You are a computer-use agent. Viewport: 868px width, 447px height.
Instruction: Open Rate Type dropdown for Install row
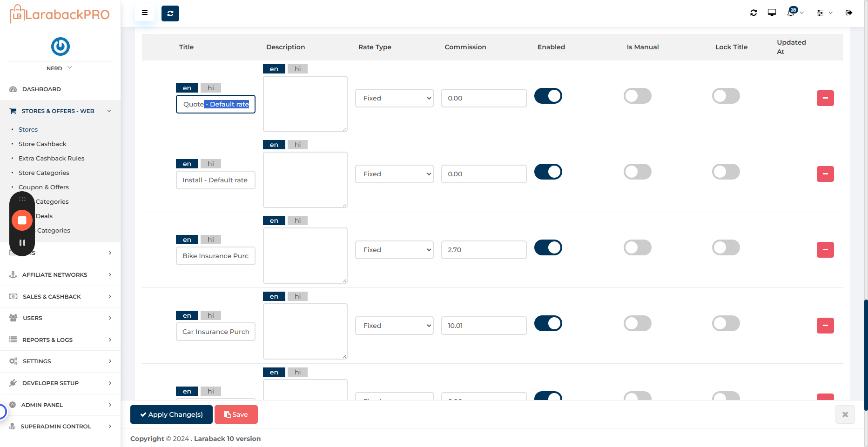(x=394, y=174)
